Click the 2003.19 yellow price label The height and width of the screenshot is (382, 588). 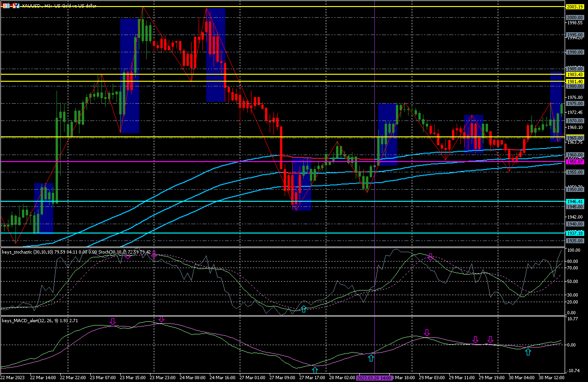pos(574,7)
